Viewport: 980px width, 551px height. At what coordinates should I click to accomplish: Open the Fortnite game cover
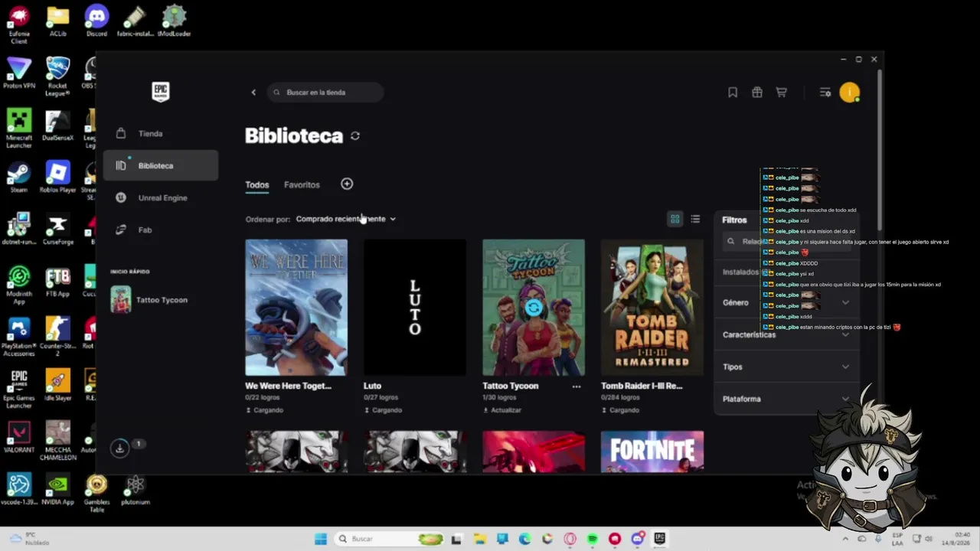tap(652, 452)
